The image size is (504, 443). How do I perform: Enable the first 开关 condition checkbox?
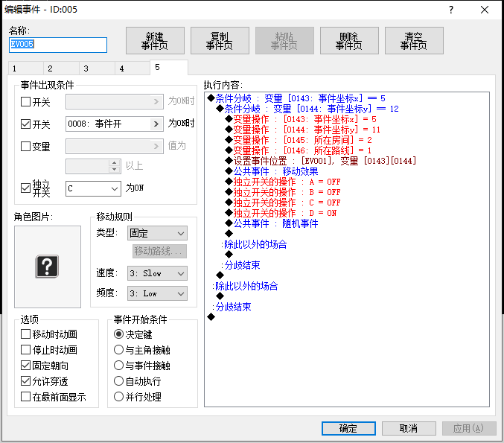pyautogui.click(x=26, y=101)
